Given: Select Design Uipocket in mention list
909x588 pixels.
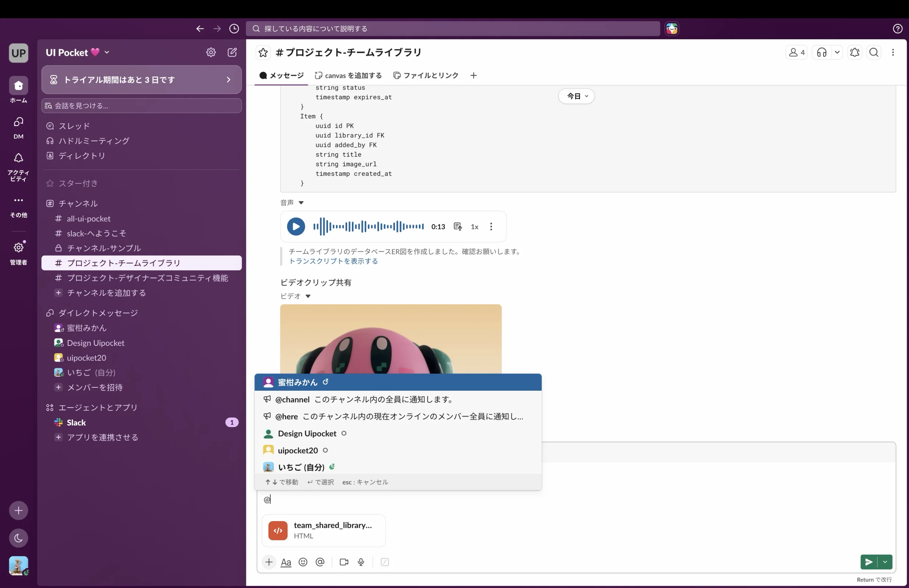Looking at the screenshot, I should pos(398,433).
